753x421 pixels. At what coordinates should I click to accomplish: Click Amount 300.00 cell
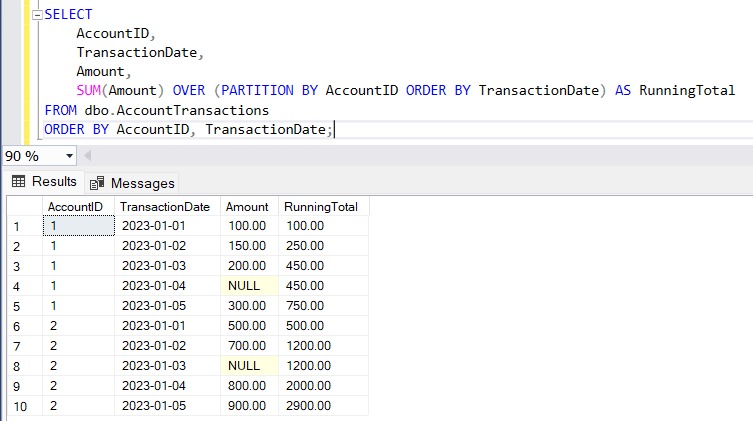click(249, 306)
